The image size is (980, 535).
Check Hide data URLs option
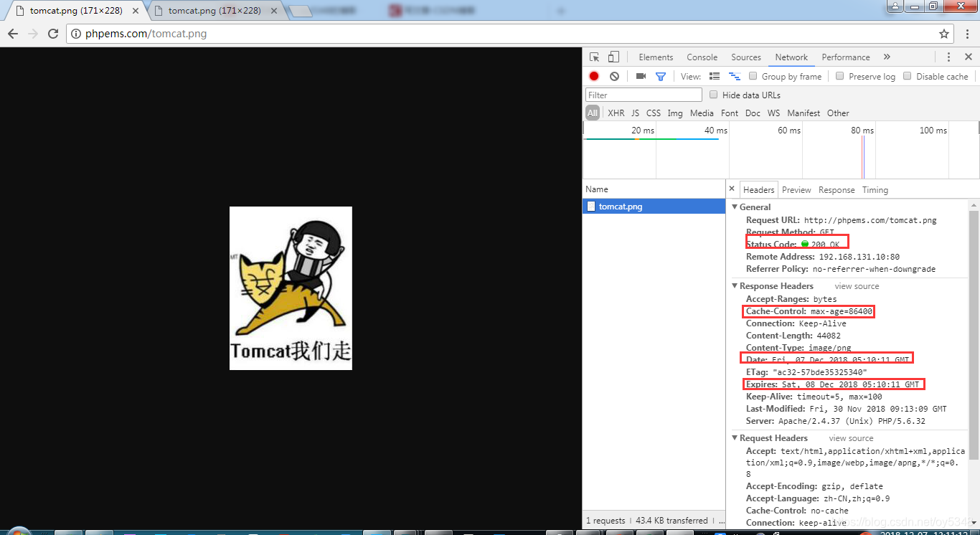[714, 95]
